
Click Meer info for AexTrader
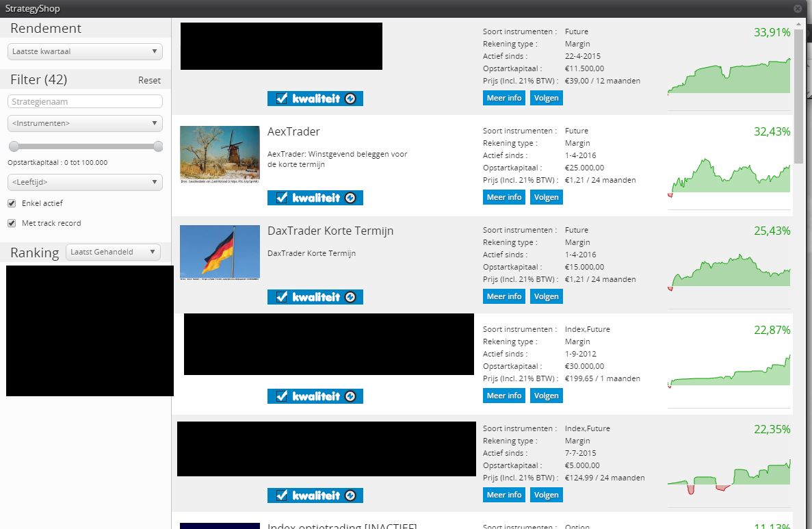point(504,197)
